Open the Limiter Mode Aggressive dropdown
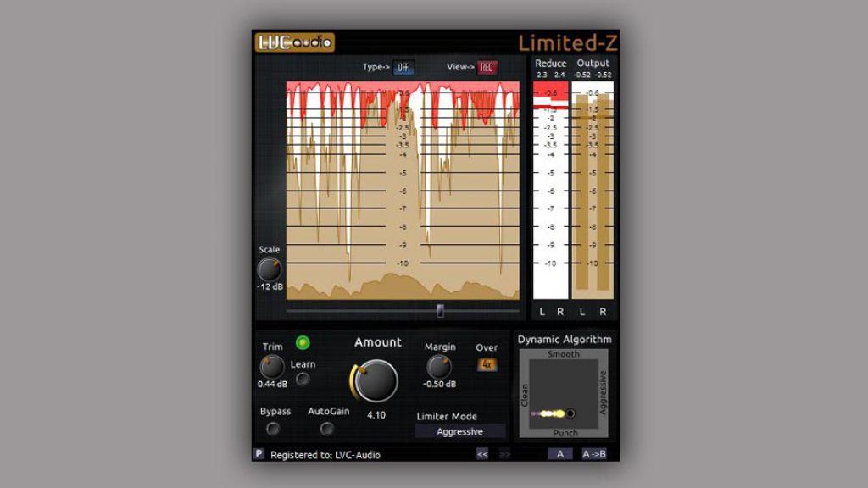 (x=459, y=431)
